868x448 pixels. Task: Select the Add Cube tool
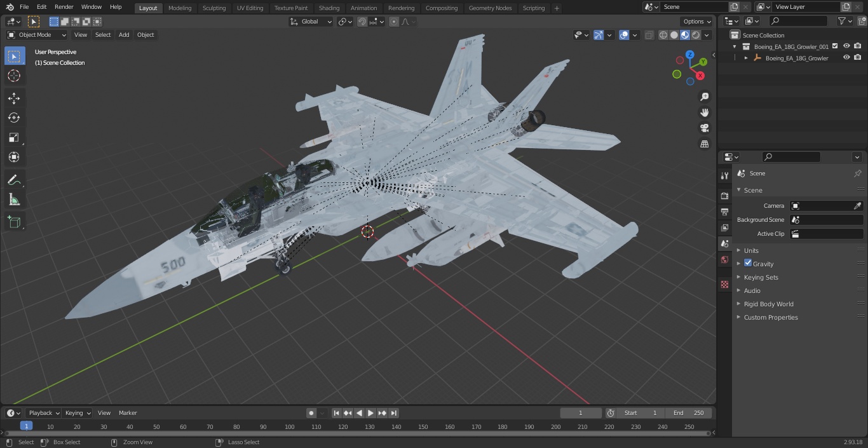14,222
